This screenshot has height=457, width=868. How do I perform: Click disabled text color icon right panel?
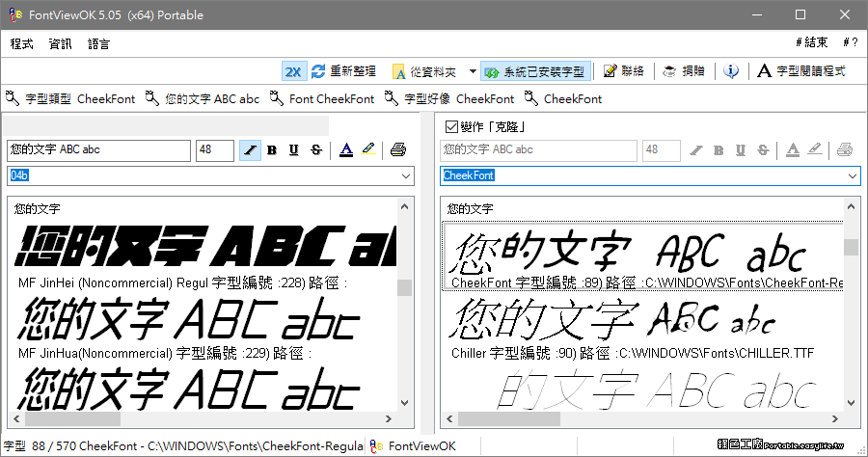(x=793, y=150)
